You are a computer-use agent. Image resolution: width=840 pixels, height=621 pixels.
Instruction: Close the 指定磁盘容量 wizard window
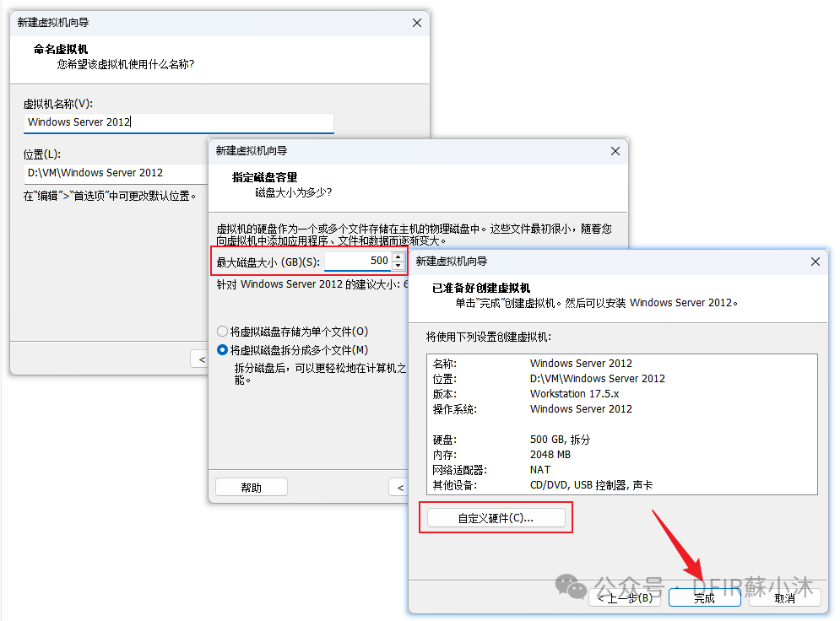click(x=615, y=151)
